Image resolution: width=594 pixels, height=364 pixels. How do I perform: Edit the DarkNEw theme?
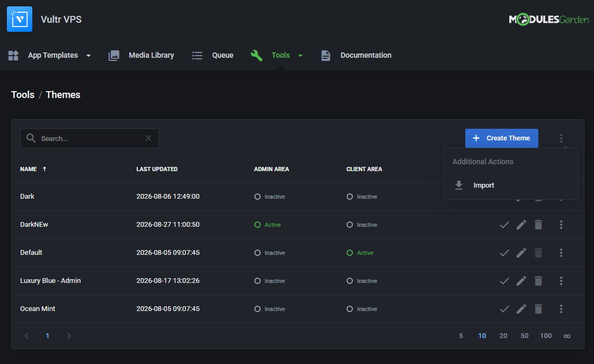coord(521,225)
